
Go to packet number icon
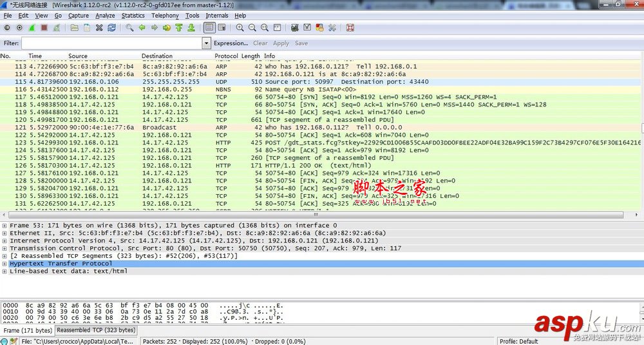tap(166, 28)
